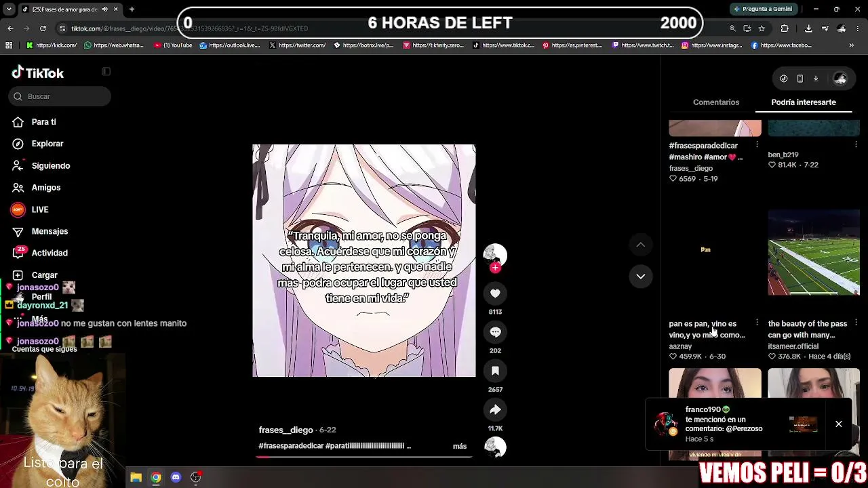The height and width of the screenshot is (488, 868).
Task: Click the TikTok Buscar search field
Action: [x=60, y=96]
